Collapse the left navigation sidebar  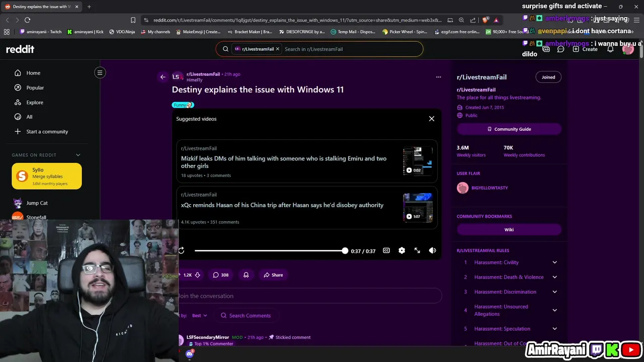100,73
